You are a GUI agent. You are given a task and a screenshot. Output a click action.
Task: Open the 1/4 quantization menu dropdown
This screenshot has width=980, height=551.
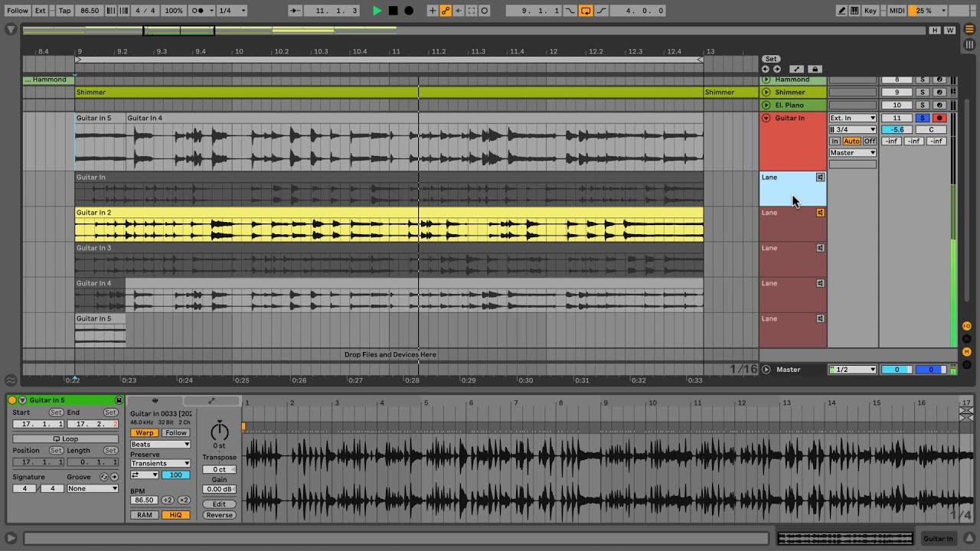tap(232, 11)
